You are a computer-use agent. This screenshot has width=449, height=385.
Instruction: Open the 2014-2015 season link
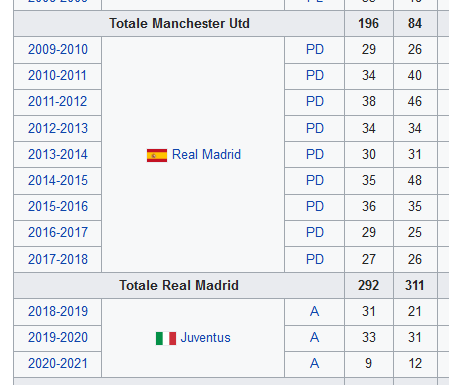pos(58,180)
